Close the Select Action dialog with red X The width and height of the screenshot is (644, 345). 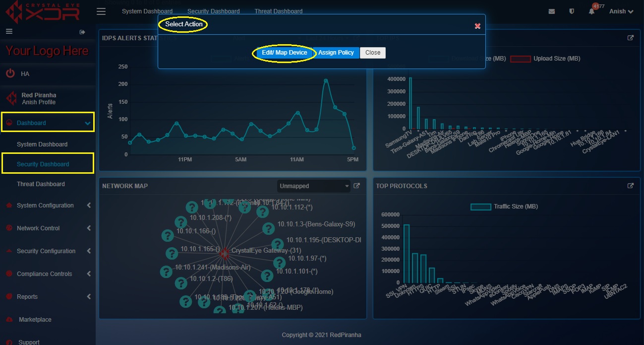(x=477, y=26)
